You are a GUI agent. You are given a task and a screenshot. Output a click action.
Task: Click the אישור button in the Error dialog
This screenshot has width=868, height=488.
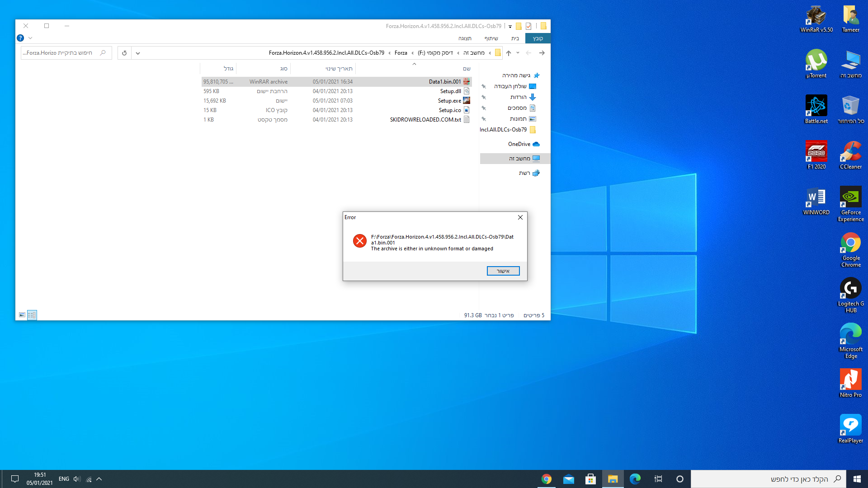tap(503, 271)
